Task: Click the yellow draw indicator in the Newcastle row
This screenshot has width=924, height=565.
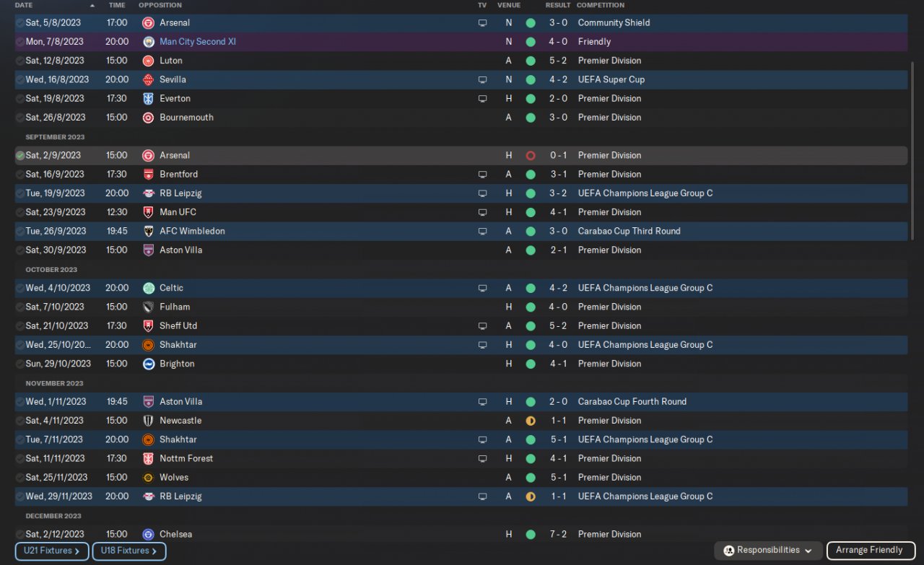Action: (x=531, y=421)
